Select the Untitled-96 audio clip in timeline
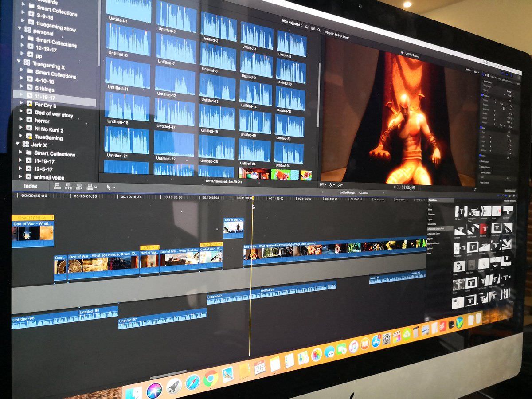532x399 pixels. click(x=98, y=313)
